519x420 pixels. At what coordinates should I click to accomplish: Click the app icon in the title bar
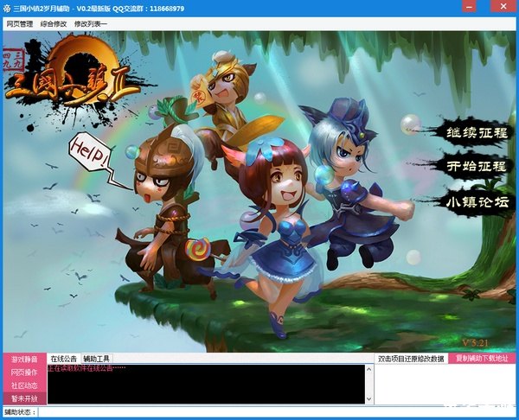(x=6, y=6)
